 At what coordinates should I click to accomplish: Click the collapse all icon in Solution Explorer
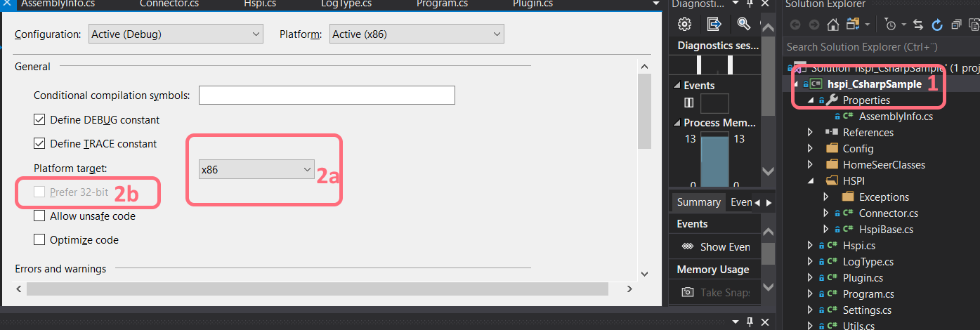click(956, 25)
